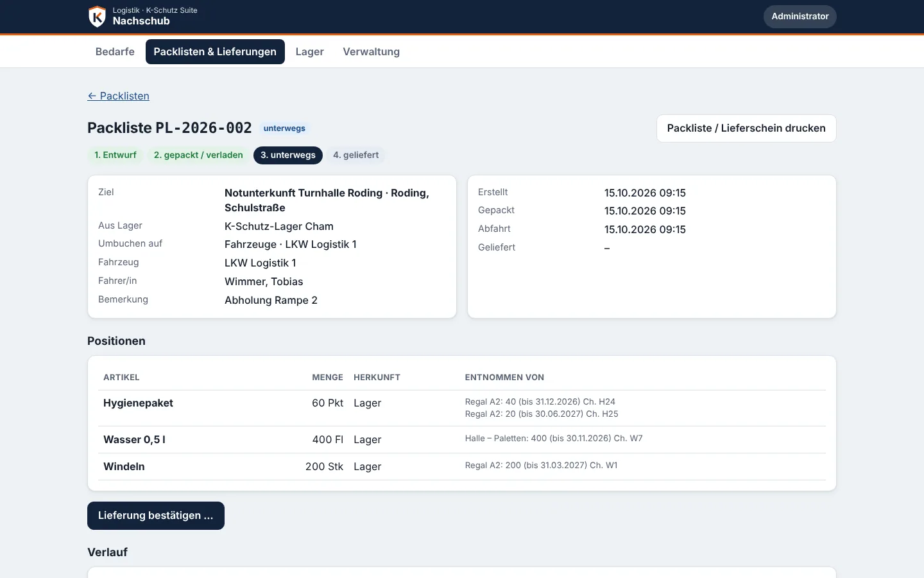Click the '4. geliefert' status step
Image resolution: width=924 pixels, height=578 pixels.
355,155
